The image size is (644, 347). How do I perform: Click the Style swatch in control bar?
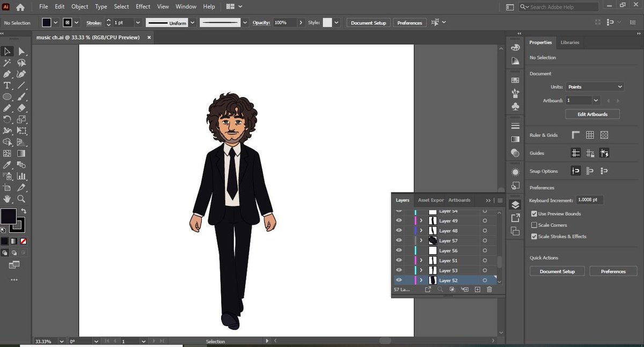327,23
